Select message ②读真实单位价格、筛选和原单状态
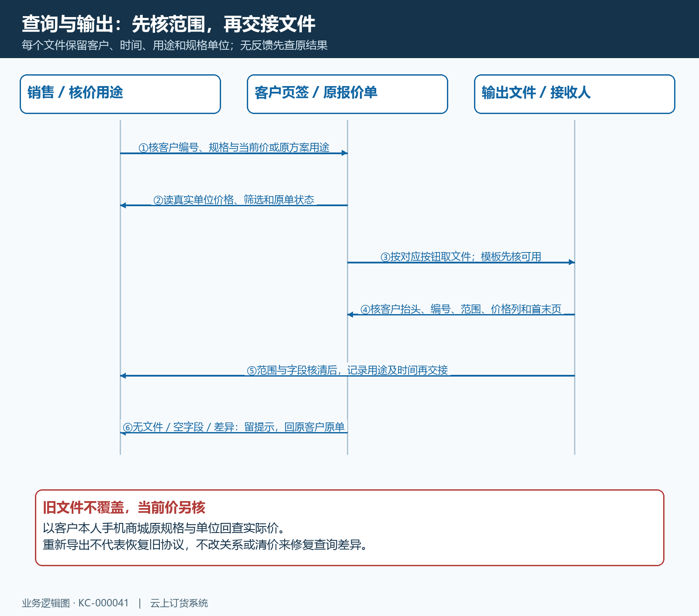Screen dimensions: 699x616 (x=234, y=200)
